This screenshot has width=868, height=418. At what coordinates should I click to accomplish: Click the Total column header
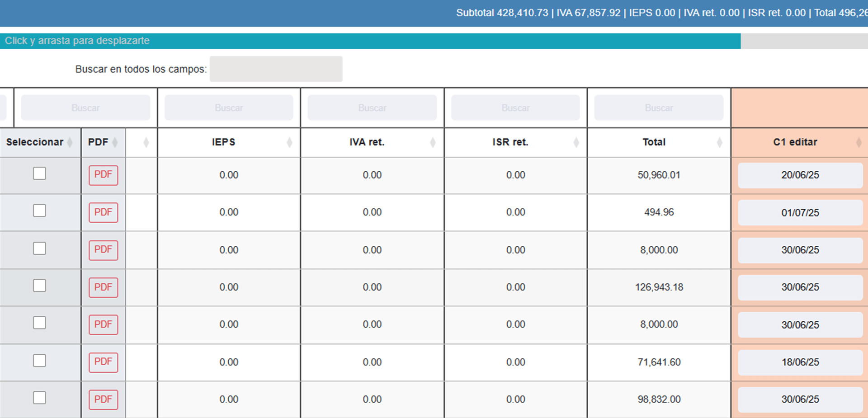tap(654, 142)
